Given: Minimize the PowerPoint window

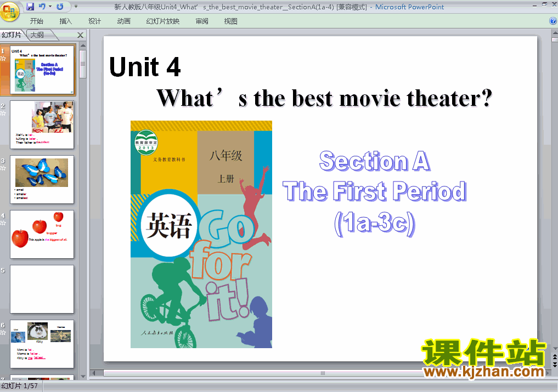Looking at the screenshot, I should pyautogui.click(x=535, y=5).
